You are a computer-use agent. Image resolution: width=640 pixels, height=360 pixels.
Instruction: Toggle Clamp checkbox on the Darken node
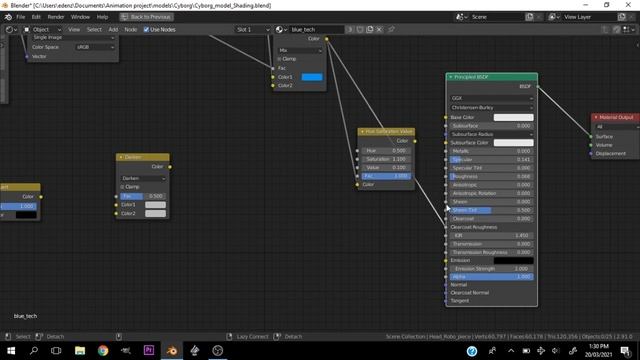pyautogui.click(x=122, y=187)
